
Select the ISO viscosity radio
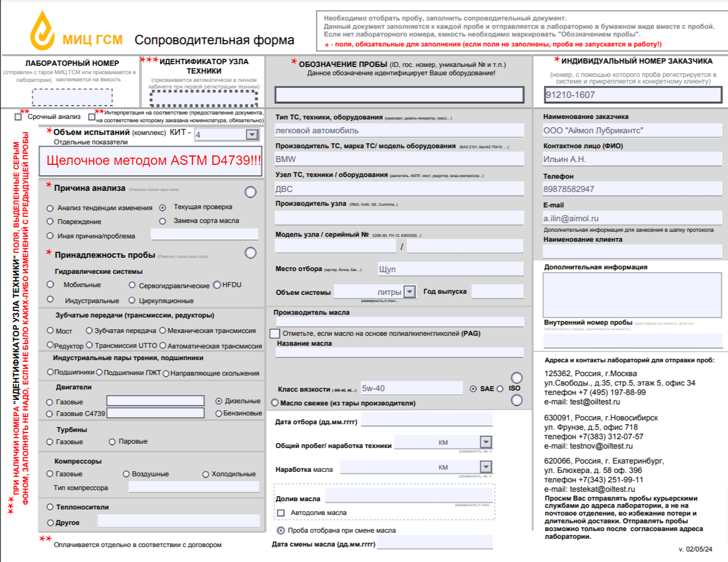500,389
